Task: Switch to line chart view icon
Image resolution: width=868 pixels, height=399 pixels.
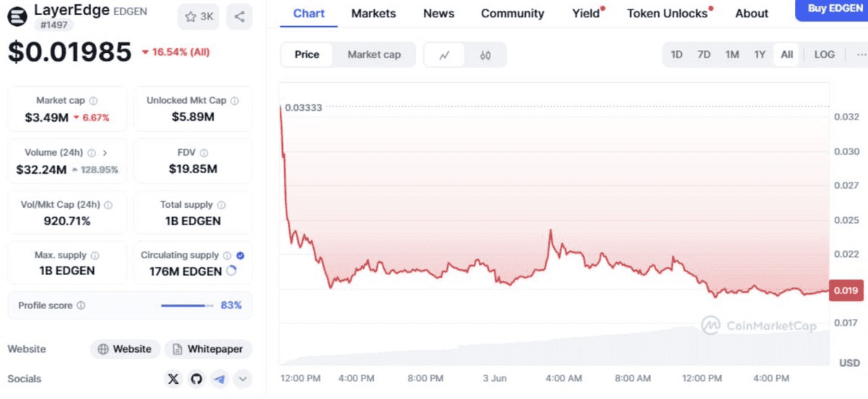Action: coord(444,55)
